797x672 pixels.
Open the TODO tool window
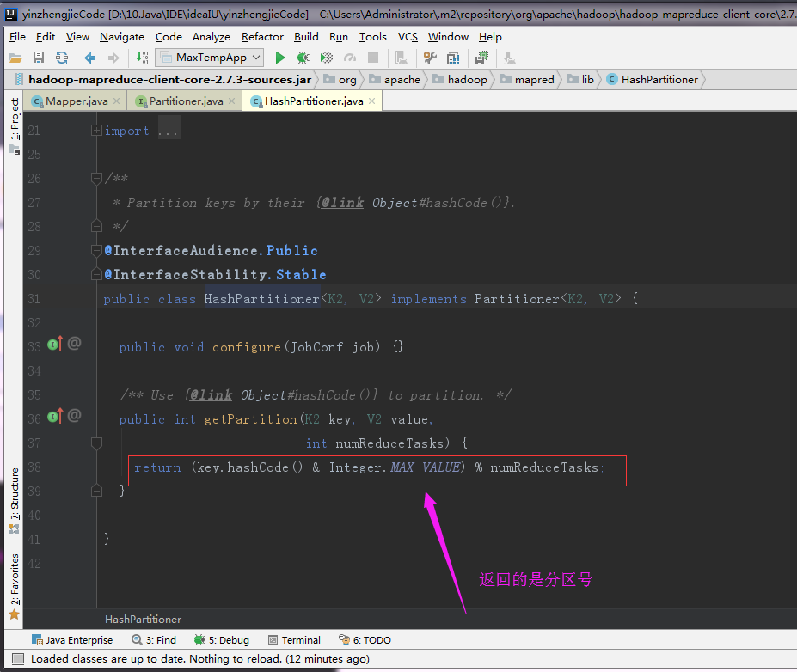365,640
